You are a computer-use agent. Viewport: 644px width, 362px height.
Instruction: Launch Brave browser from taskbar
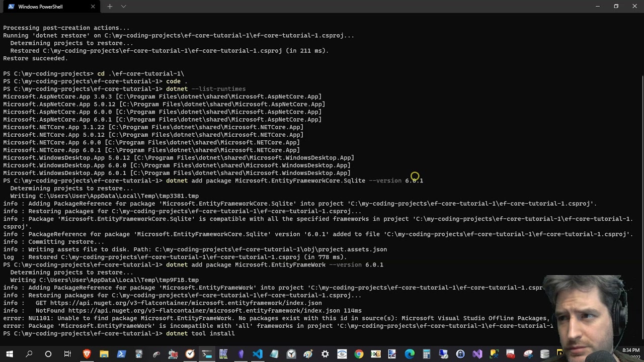coord(87,354)
